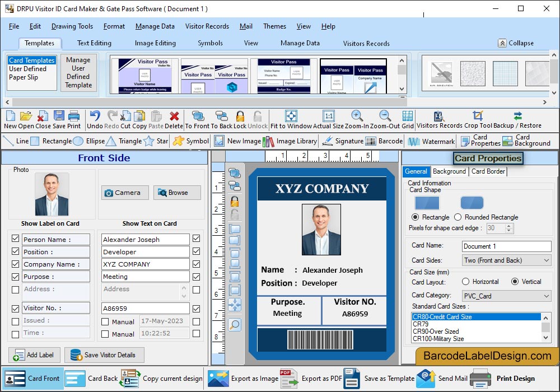560x392 pixels.
Task: Send the object To Back
Action: click(221, 116)
